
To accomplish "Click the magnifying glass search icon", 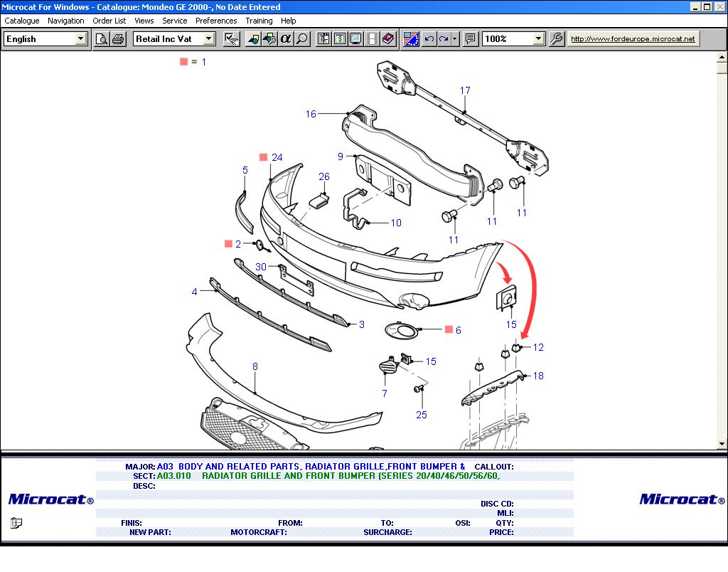I will click(x=302, y=39).
